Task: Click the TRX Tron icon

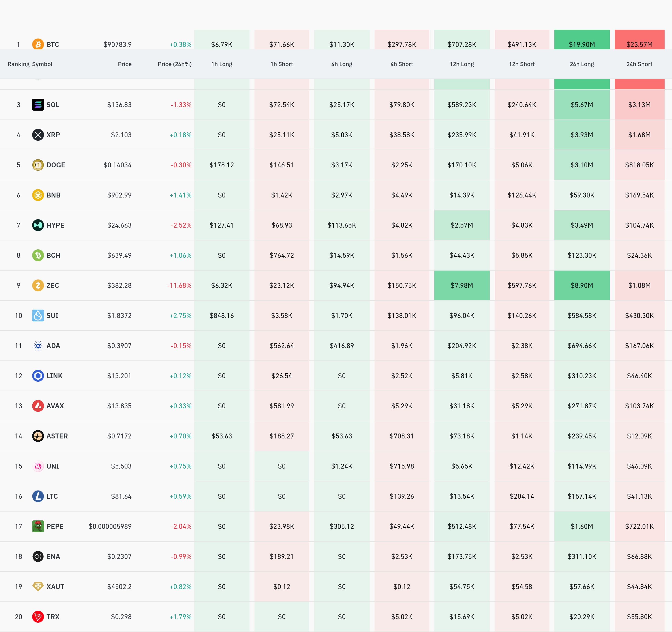Action: [x=38, y=616]
